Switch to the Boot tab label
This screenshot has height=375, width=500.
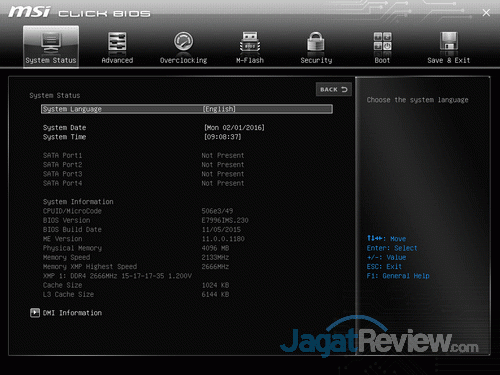pyautogui.click(x=382, y=60)
